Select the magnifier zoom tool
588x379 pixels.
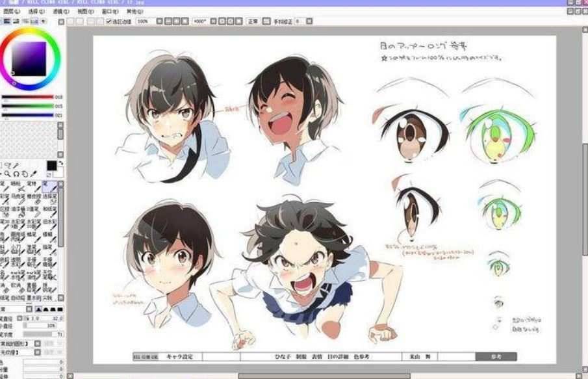click(x=8, y=174)
